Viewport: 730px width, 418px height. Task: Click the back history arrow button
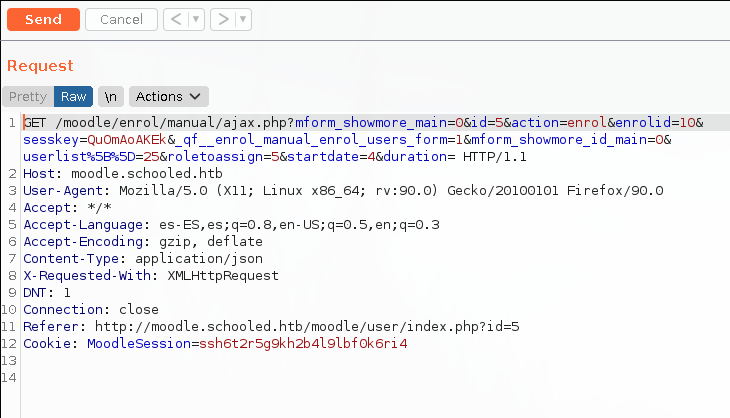tap(174, 19)
